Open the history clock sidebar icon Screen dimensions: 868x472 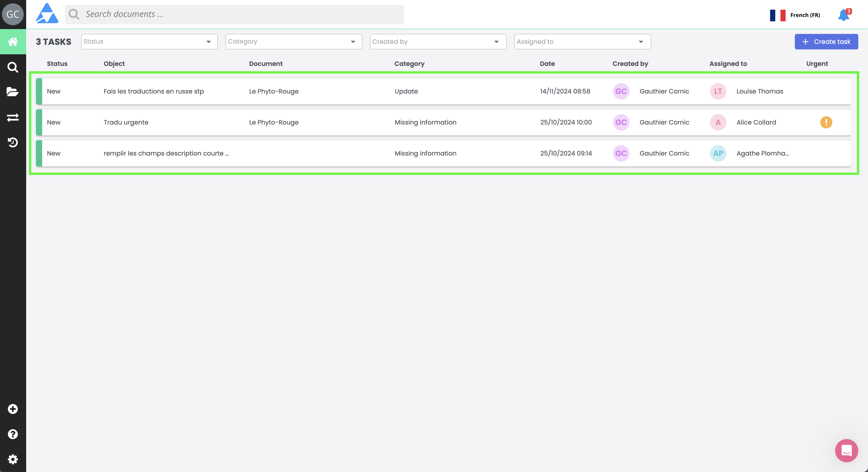click(x=13, y=142)
